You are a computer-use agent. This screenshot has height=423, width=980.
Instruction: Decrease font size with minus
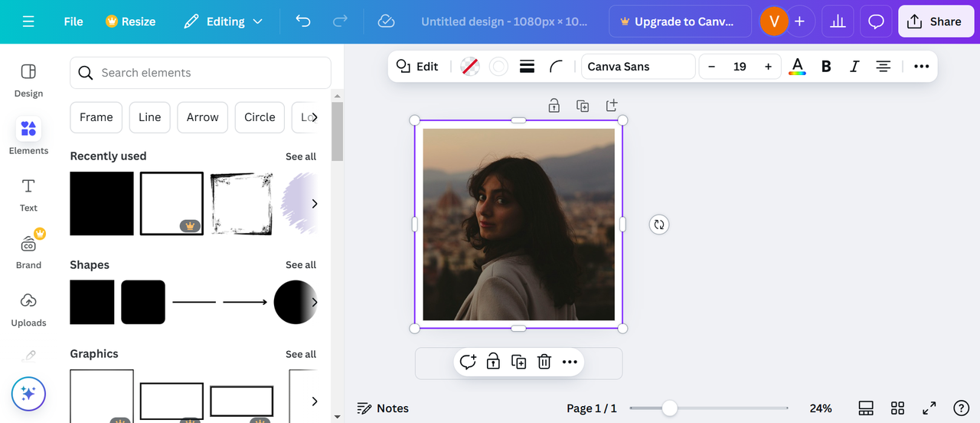click(711, 67)
